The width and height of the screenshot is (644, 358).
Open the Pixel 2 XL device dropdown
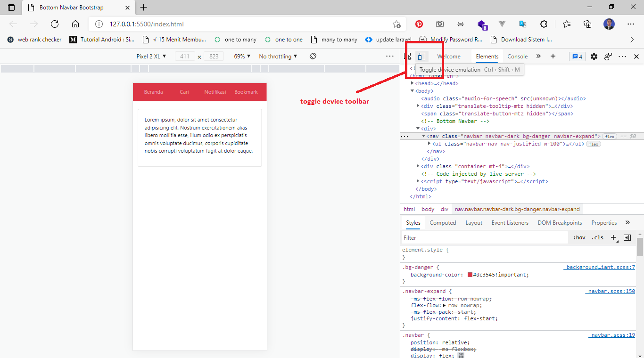click(151, 56)
